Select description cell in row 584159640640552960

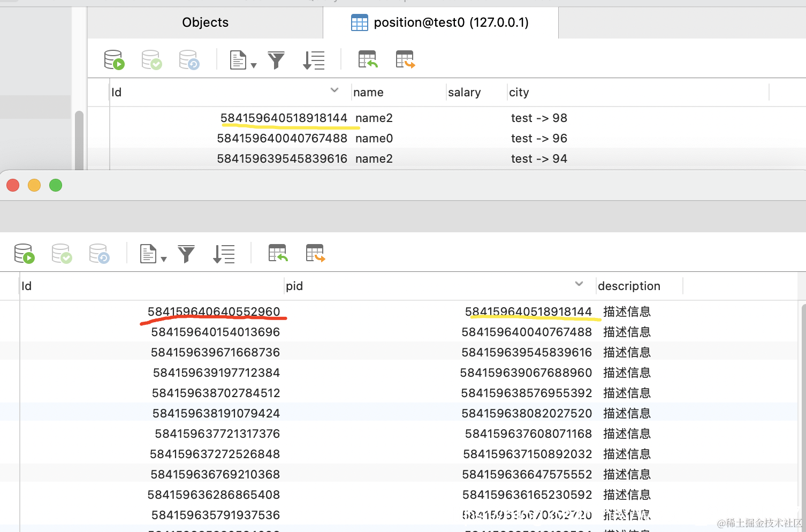627,311
